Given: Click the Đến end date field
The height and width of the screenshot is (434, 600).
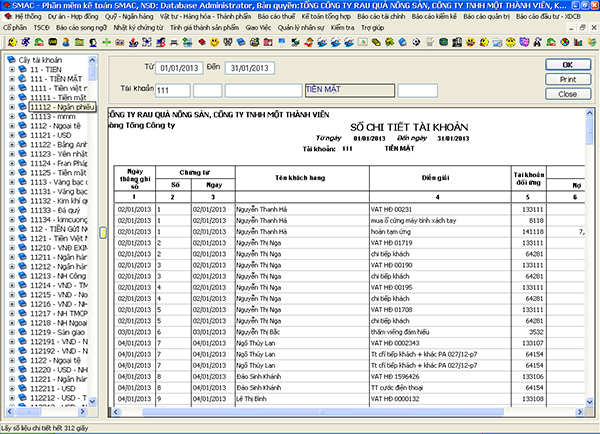Looking at the screenshot, I should tap(249, 68).
